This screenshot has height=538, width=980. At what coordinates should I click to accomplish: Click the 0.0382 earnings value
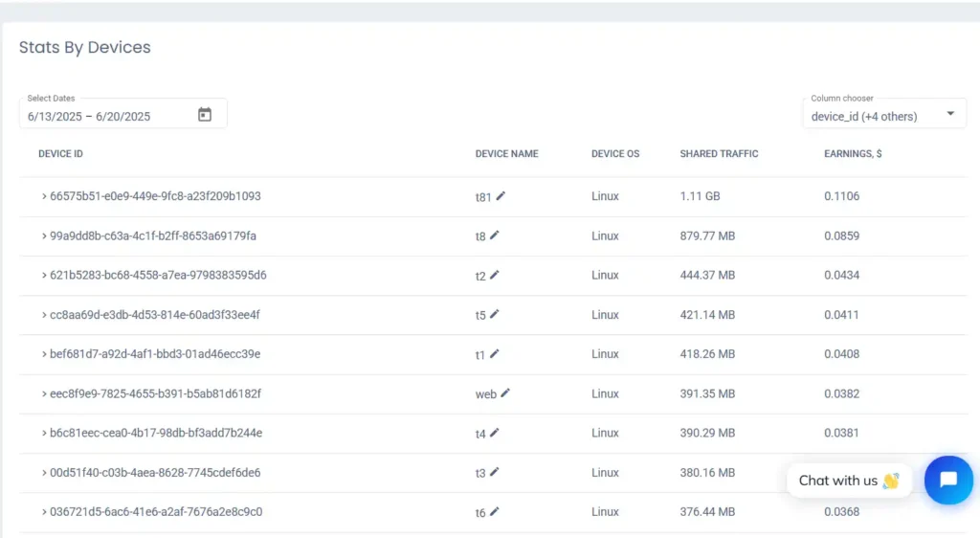tap(841, 393)
